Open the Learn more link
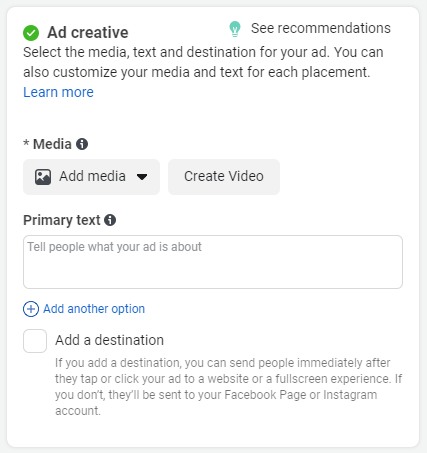427x453 pixels. point(58,92)
